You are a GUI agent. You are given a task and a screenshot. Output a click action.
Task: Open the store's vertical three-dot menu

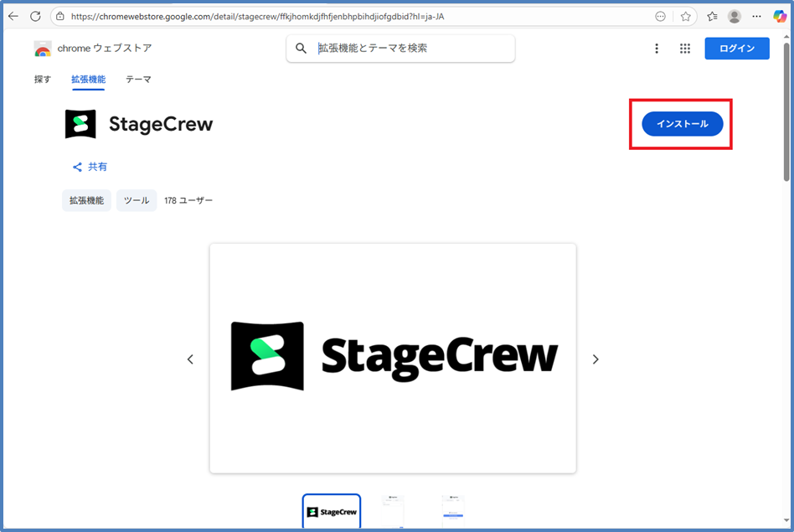[657, 48]
